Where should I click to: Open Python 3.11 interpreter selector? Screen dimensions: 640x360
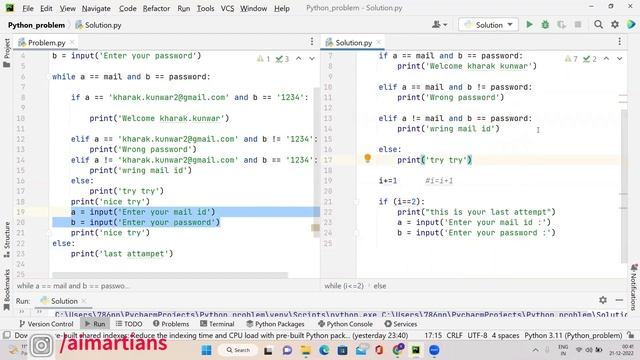tap(573, 335)
